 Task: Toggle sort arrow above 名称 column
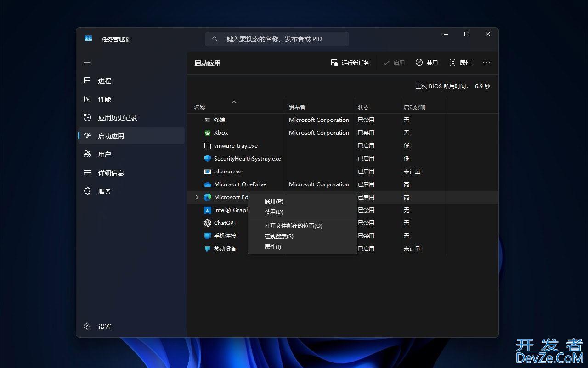[234, 101]
